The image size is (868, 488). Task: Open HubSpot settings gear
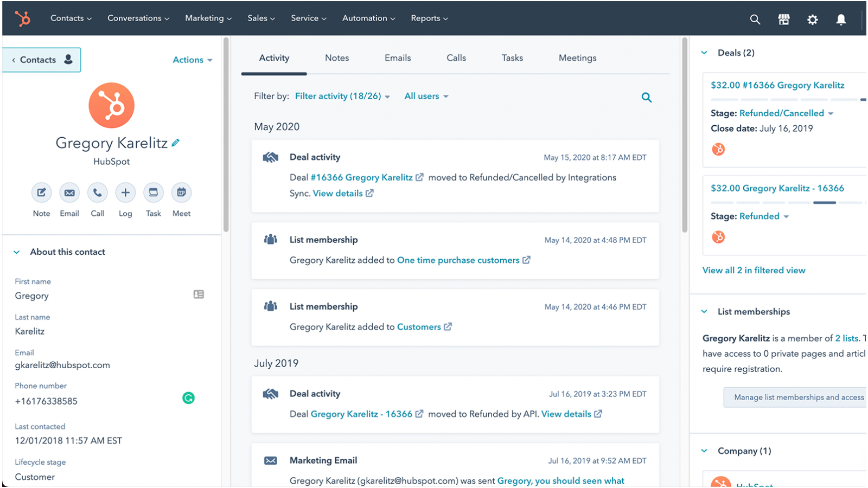[x=813, y=19]
